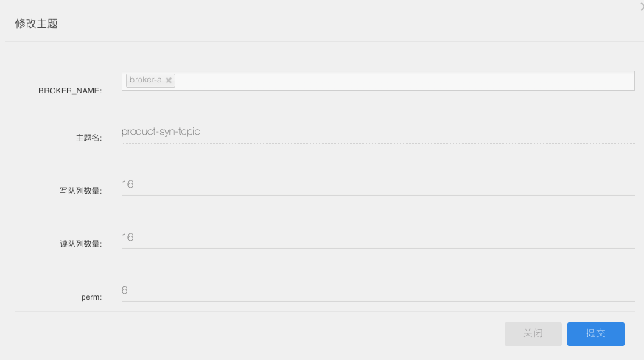644x360 pixels.
Task: Click the perm label text
Action: coord(91,297)
